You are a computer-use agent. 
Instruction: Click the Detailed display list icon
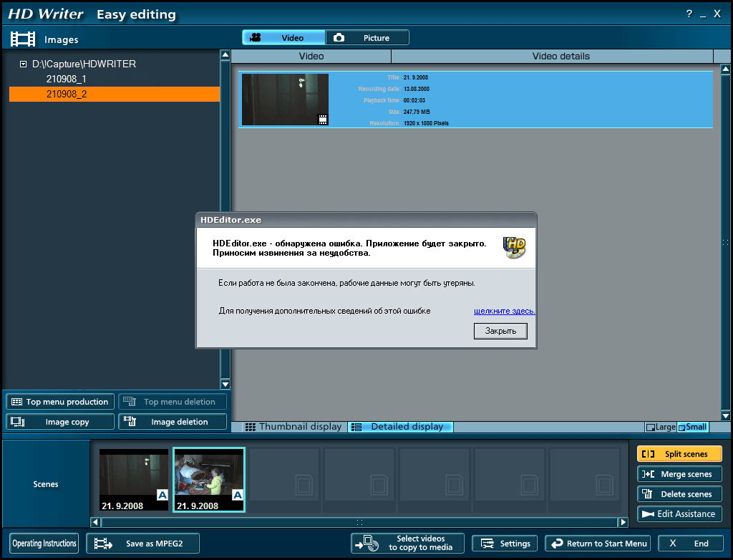(356, 427)
